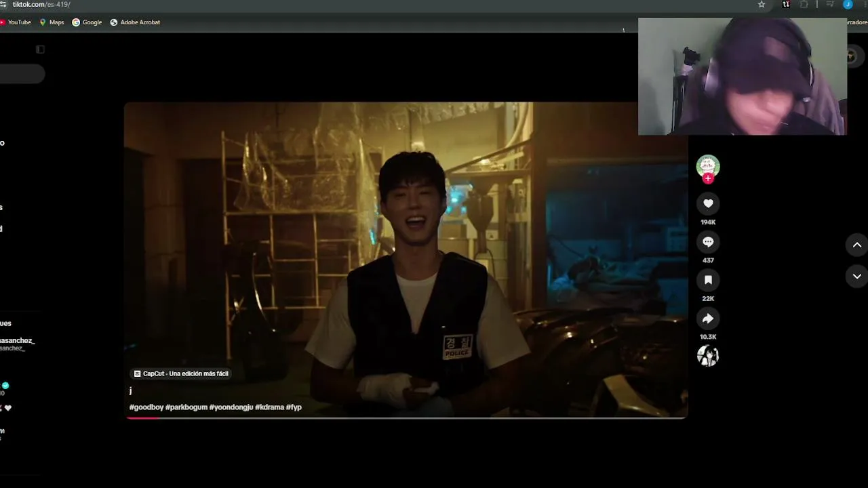
Task: Open the browser Extensions puzzle icon
Action: [x=804, y=4]
